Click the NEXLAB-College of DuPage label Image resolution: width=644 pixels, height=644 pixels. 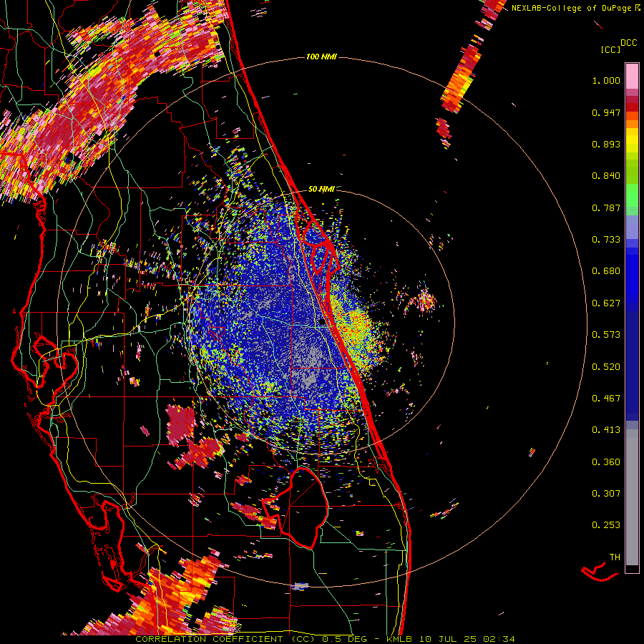click(571, 8)
